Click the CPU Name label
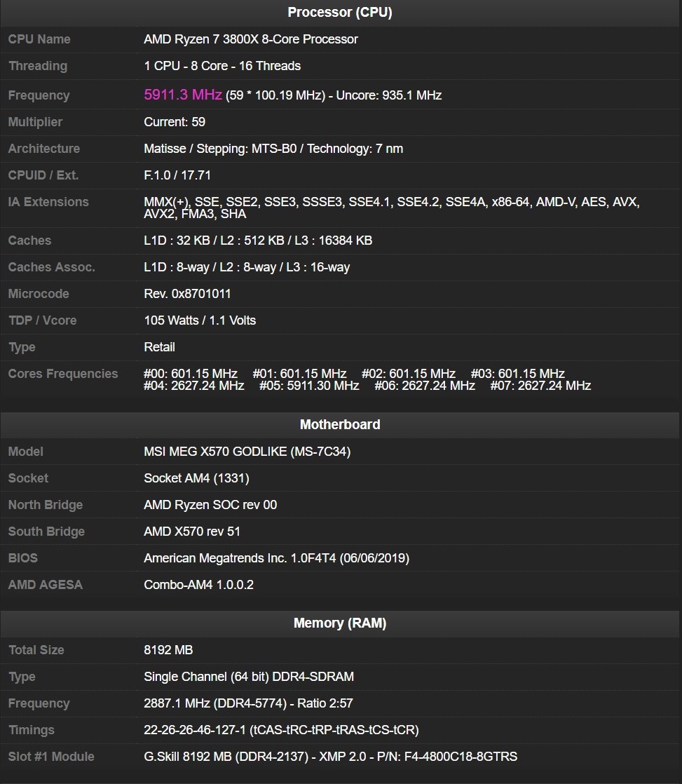 pos(39,39)
